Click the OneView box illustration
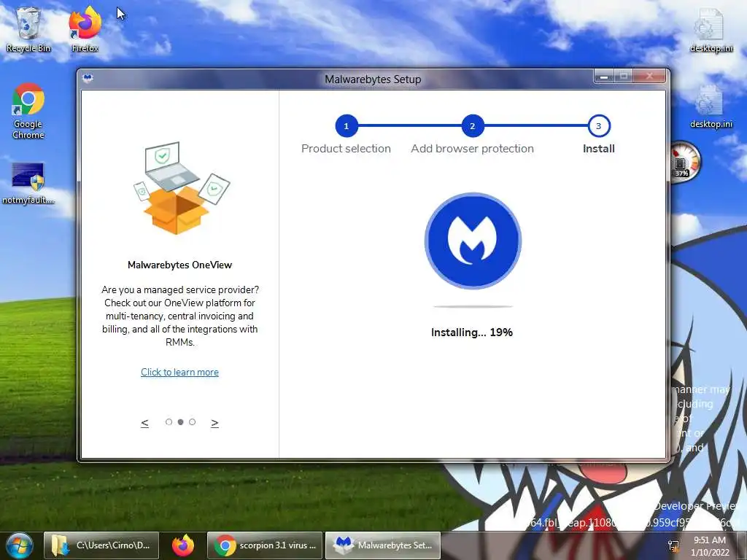The image size is (747, 560). [180, 187]
